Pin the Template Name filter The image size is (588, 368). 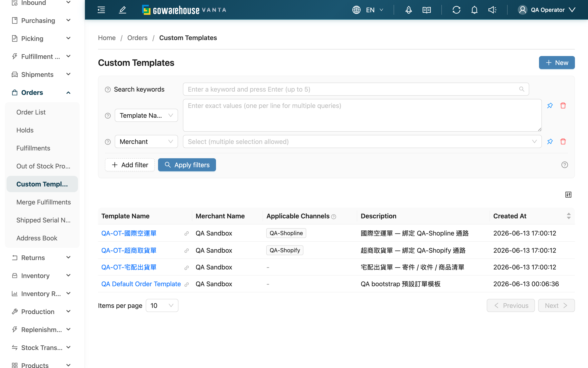[x=550, y=106]
